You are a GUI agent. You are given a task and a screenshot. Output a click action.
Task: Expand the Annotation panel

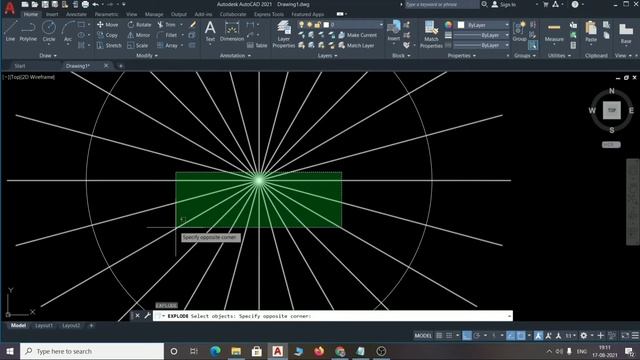(236, 56)
